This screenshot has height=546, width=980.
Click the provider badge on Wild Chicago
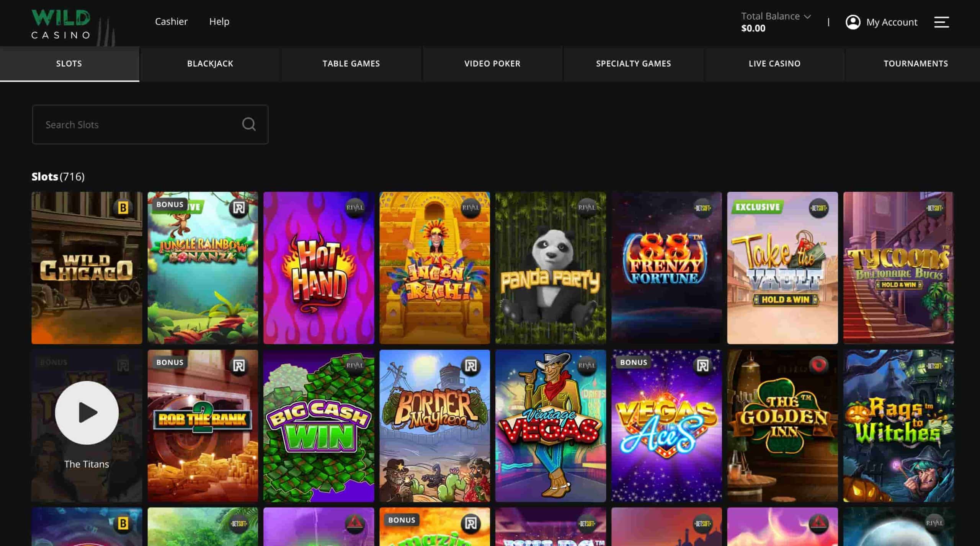tap(122, 208)
